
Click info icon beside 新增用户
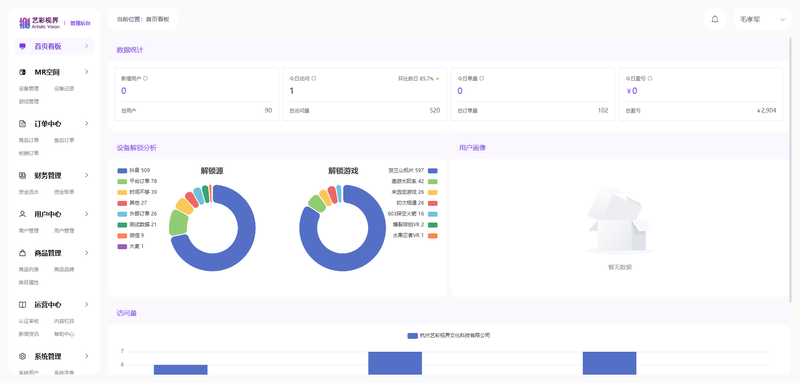pyautogui.click(x=145, y=79)
